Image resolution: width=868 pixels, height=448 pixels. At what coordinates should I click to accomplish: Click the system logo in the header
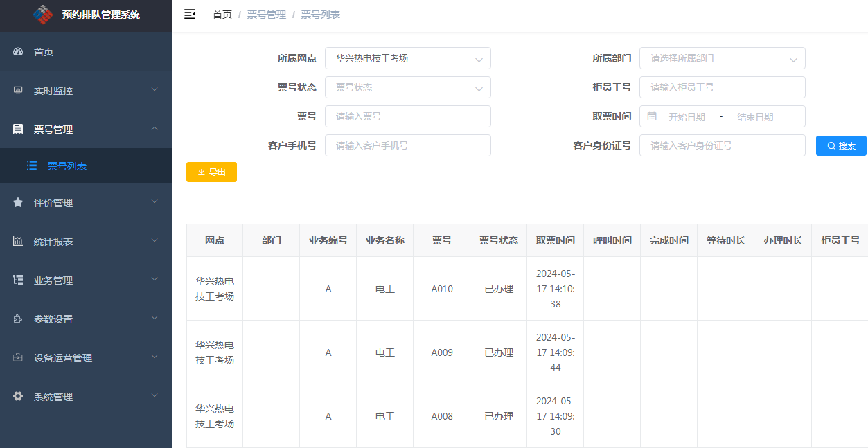[43, 15]
